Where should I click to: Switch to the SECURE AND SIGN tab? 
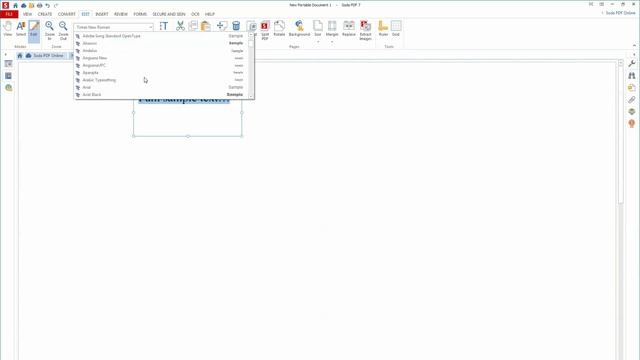169,14
